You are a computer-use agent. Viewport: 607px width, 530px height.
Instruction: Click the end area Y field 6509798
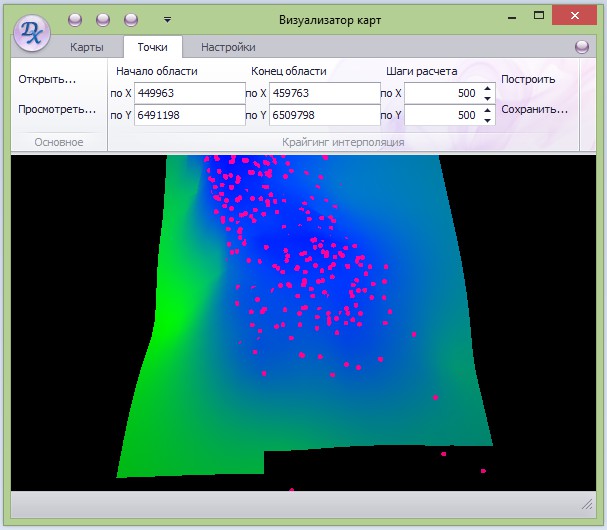point(324,115)
